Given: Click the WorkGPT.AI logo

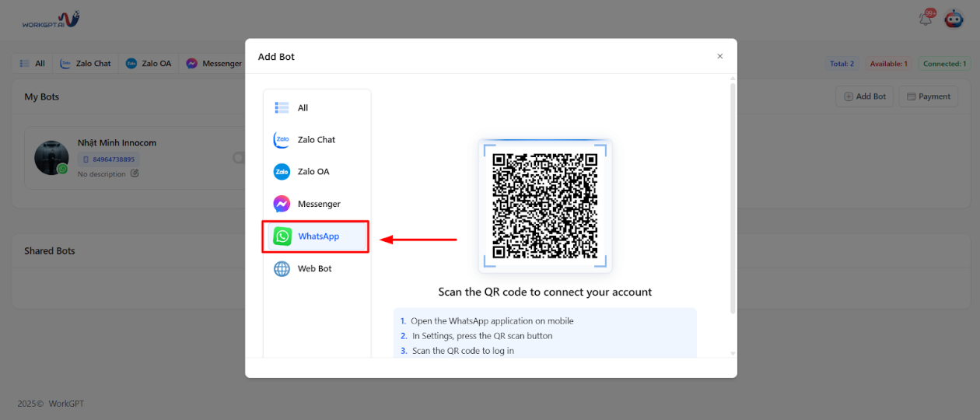Looking at the screenshot, I should click(x=51, y=20).
